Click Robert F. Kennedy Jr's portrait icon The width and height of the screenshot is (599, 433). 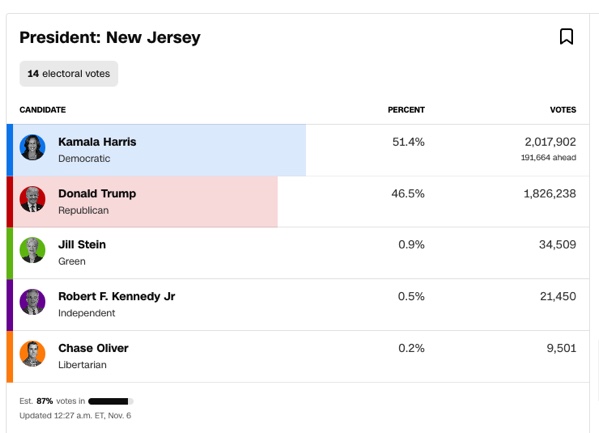(32, 302)
